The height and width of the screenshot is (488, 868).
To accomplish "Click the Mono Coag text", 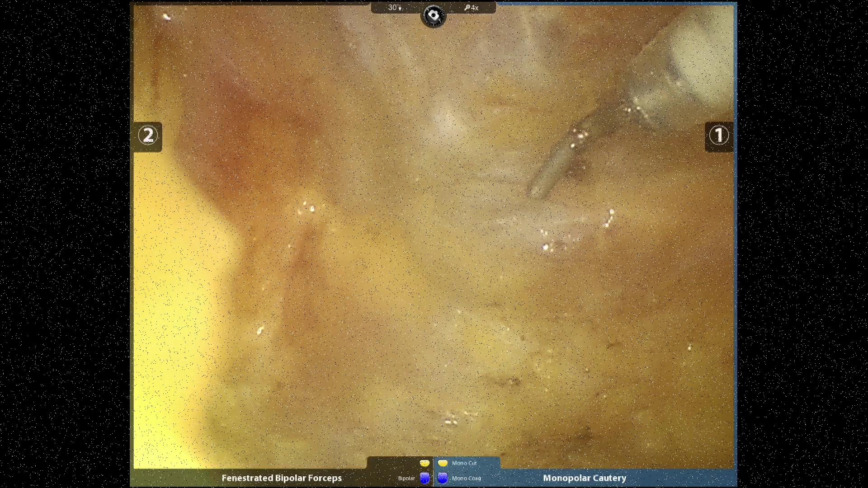I will coord(467,479).
